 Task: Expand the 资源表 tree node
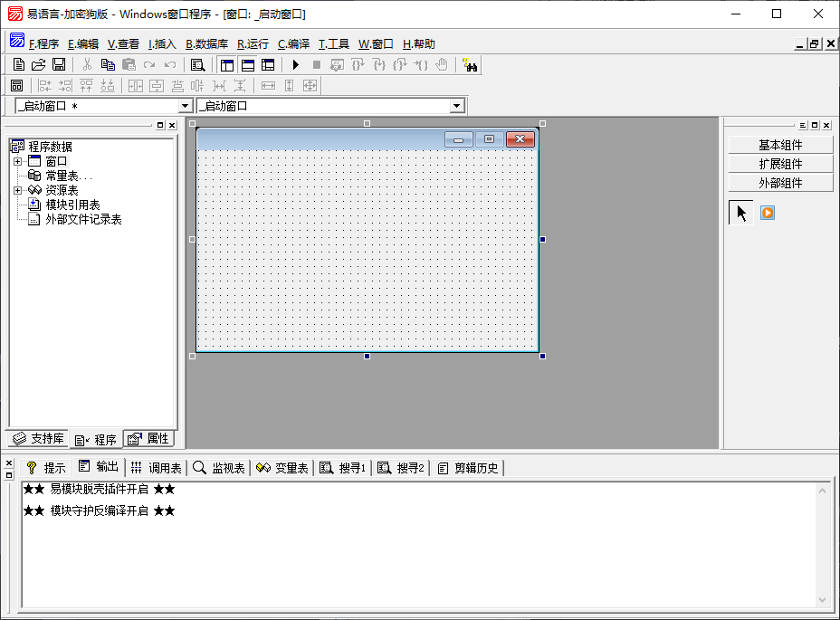pos(17,190)
